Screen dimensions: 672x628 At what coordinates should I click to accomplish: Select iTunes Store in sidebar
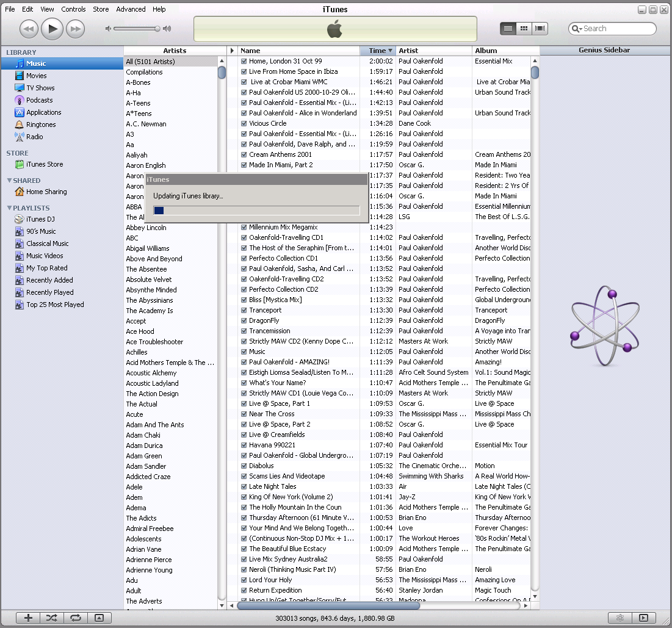(44, 164)
